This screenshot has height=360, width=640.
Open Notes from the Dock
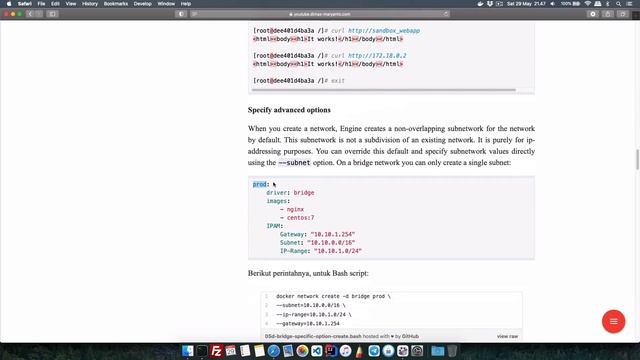tap(259, 351)
